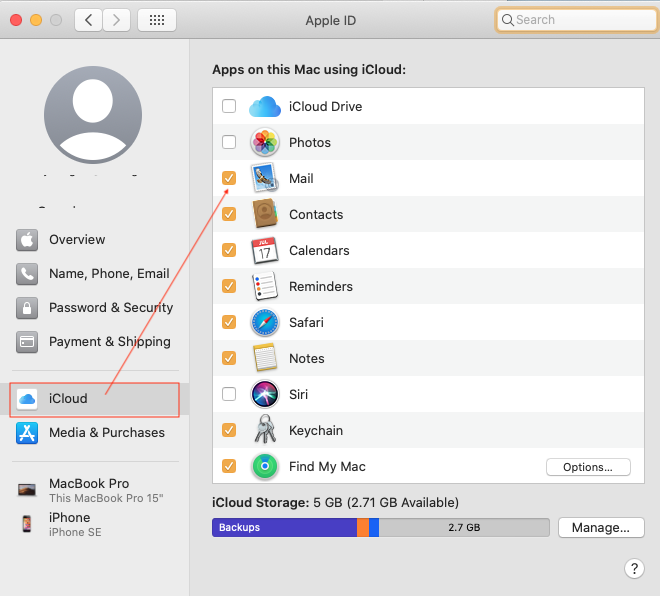The width and height of the screenshot is (660, 596).
Task: Click the Backups segment of storage bar
Action: point(285,527)
